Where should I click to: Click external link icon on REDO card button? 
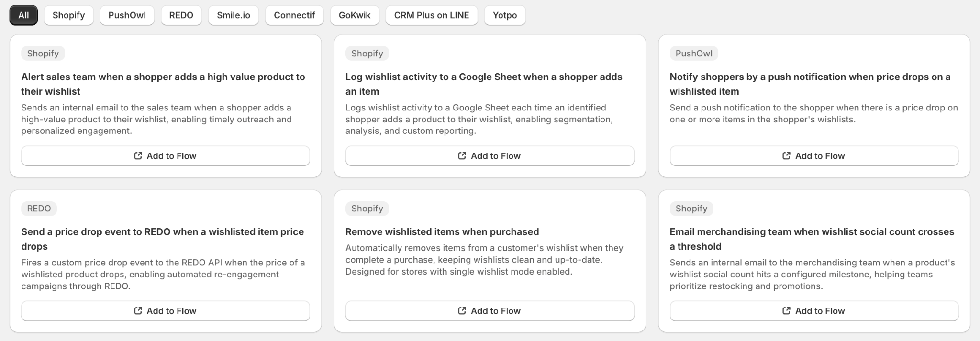[138, 310]
